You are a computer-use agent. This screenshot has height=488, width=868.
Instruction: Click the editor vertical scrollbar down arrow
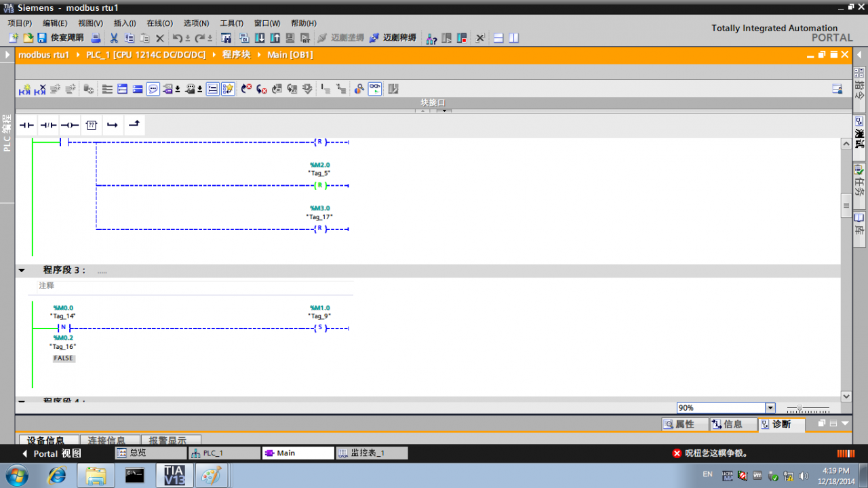(x=846, y=396)
